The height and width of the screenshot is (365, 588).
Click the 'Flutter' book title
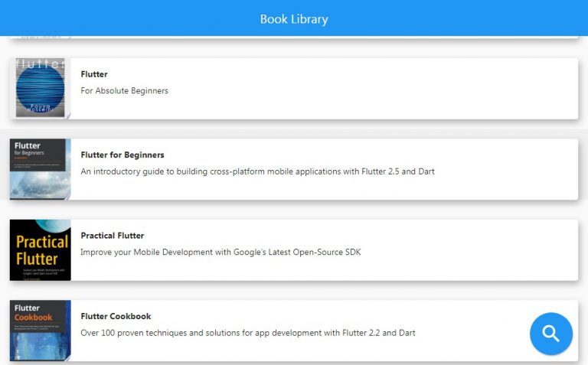coord(94,74)
